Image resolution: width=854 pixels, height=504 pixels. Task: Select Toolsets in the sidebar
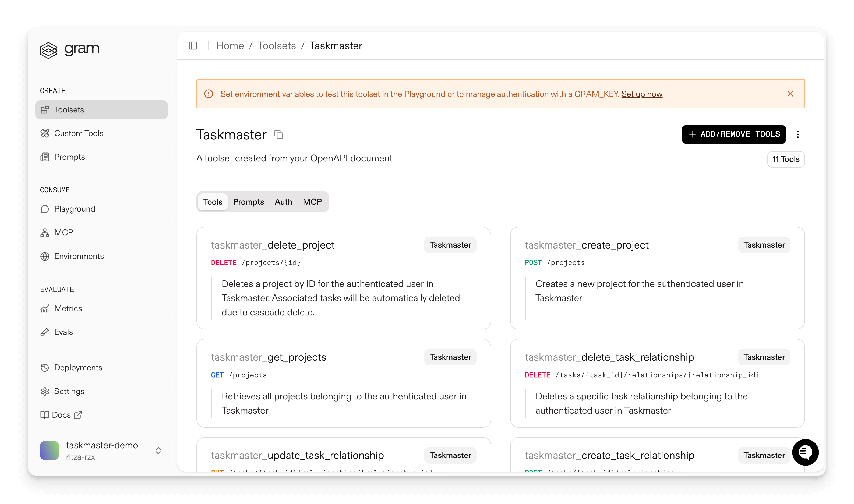pos(69,109)
